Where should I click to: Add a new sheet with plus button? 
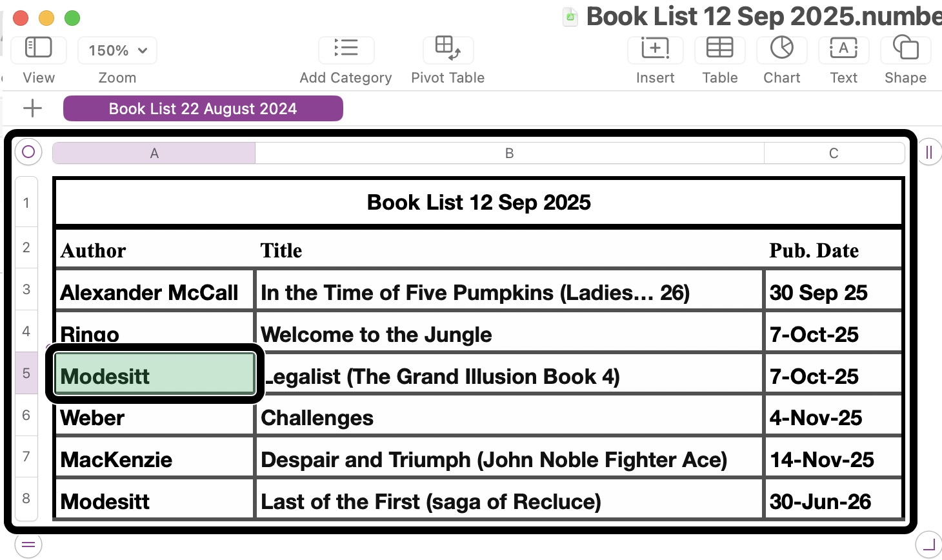click(x=32, y=108)
